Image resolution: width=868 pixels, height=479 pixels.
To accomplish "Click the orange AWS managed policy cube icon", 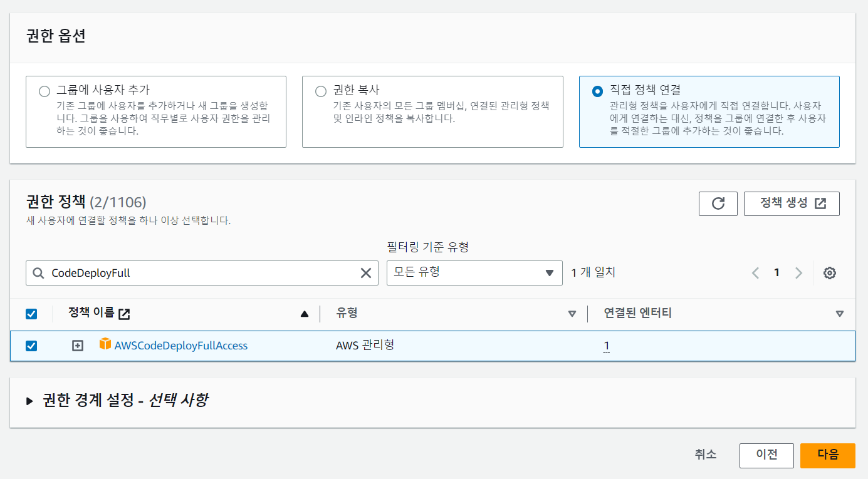I will (x=105, y=344).
